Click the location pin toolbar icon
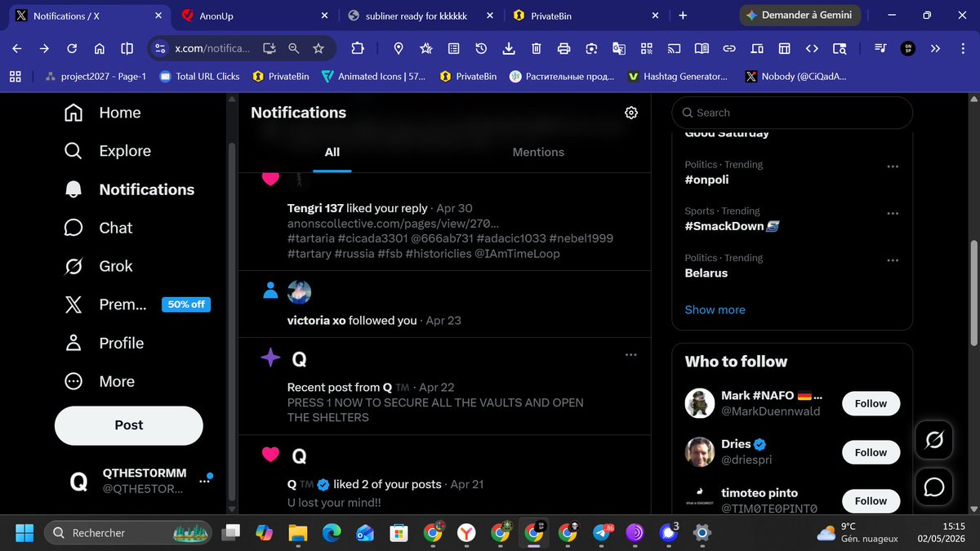This screenshot has width=980, height=551. pos(399,48)
